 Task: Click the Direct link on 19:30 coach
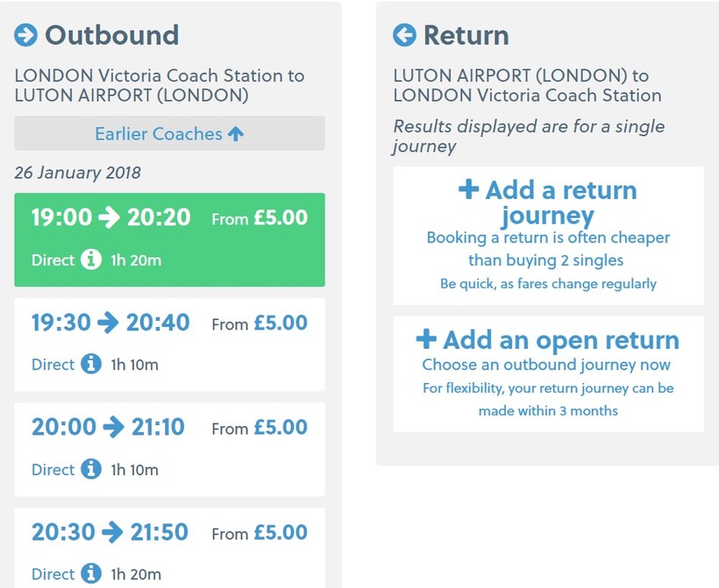pyautogui.click(x=53, y=365)
